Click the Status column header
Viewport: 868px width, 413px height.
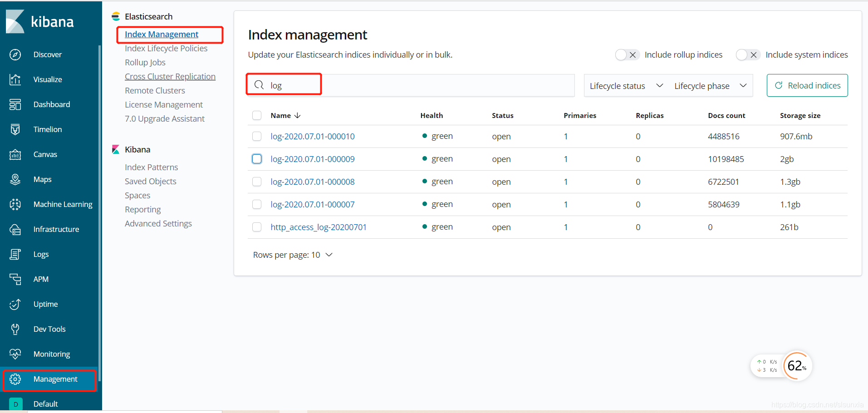[503, 115]
